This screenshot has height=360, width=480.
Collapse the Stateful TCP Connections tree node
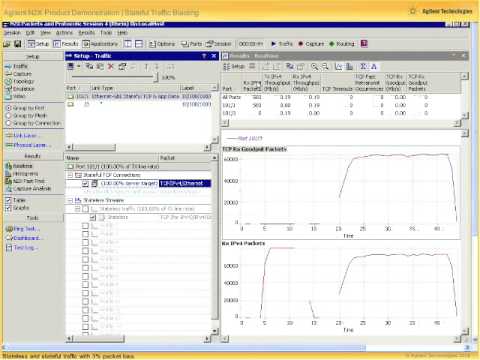[70, 175]
